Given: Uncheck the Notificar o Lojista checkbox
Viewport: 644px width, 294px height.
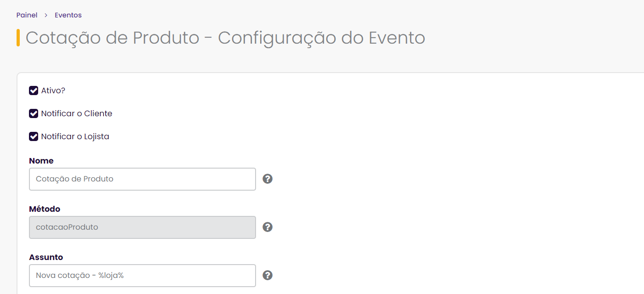Looking at the screenshot, I should coord(34,136).
